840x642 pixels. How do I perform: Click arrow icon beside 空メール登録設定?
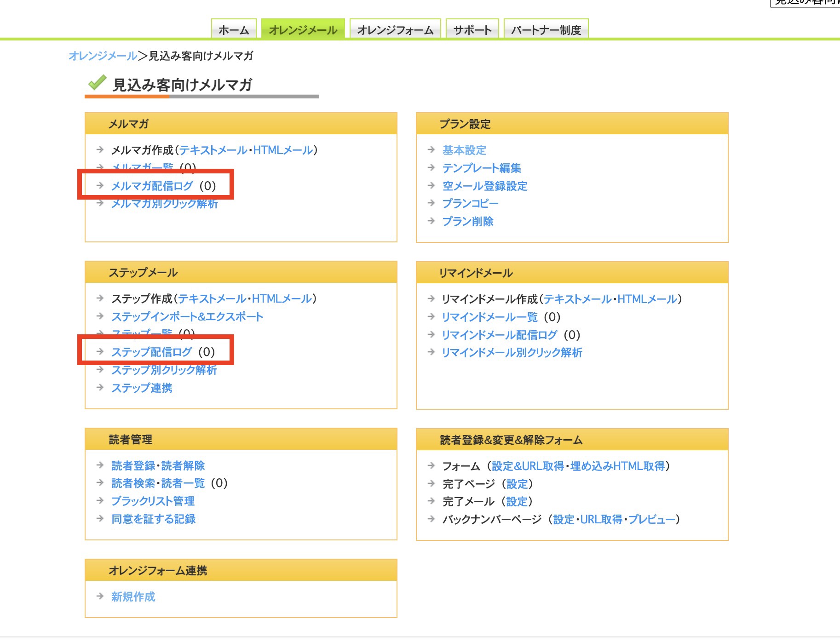(431, 185)
